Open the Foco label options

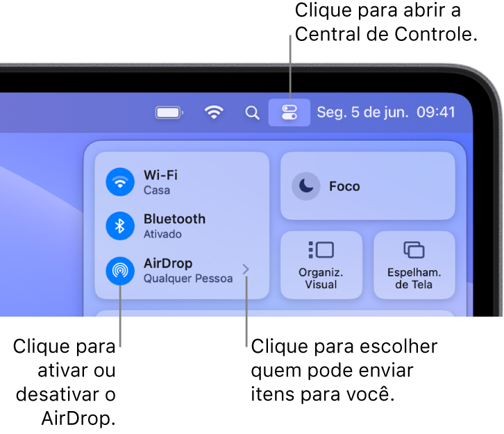click(344, 187)
